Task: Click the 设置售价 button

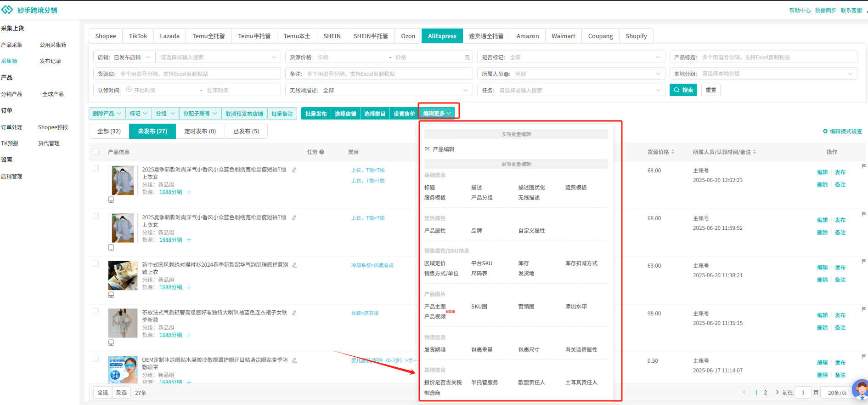Action: tap(404, 114)
